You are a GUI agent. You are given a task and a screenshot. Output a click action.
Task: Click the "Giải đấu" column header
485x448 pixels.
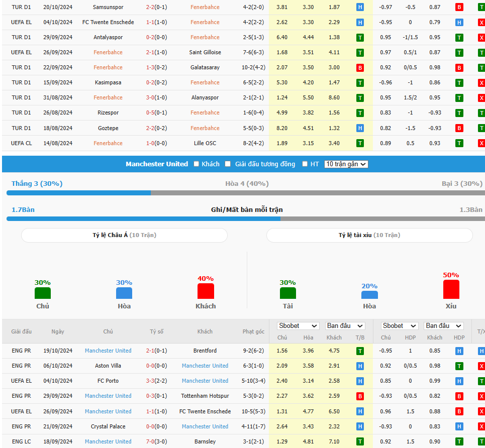21,332
